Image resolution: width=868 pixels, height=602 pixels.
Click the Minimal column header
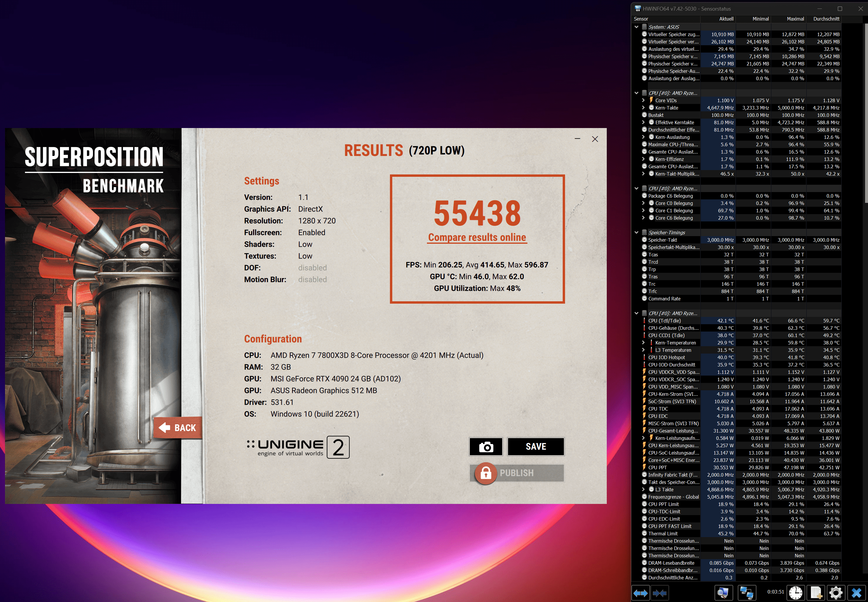pos(753,19)
